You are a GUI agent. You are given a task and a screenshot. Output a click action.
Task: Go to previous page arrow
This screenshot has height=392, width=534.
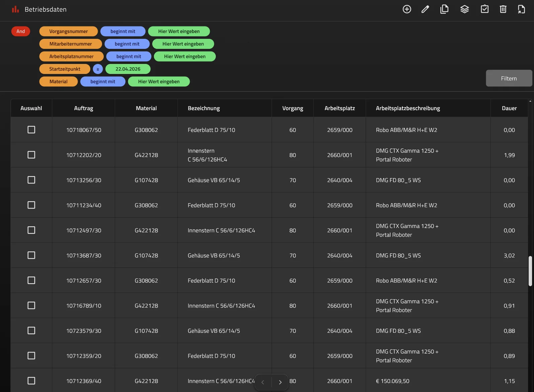tap(263, 382)
